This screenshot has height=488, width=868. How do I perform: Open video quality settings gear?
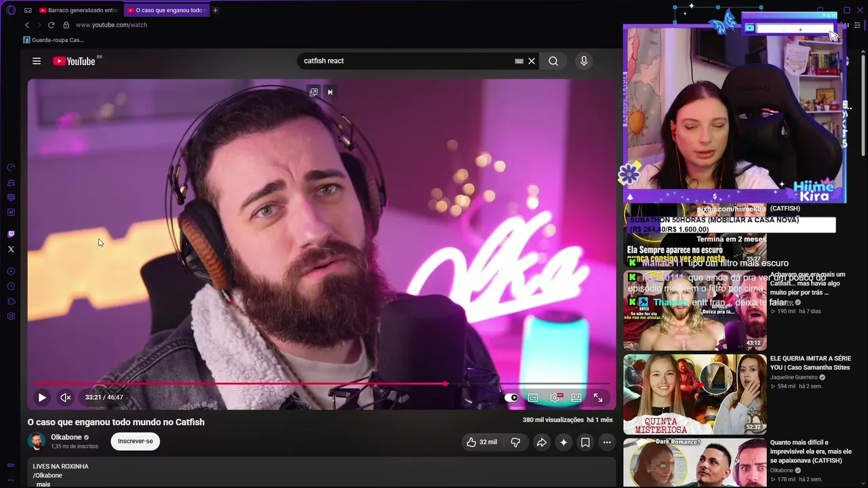coord(555,398)
